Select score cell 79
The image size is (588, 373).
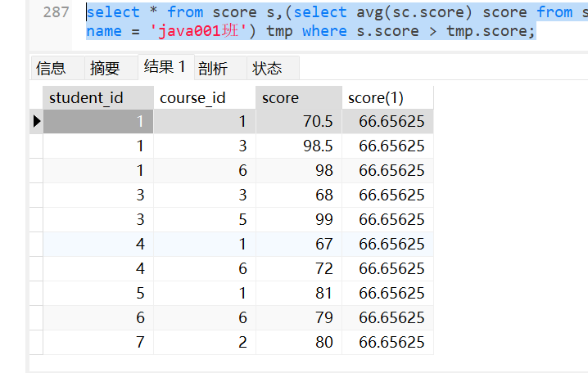pos(299,317)
